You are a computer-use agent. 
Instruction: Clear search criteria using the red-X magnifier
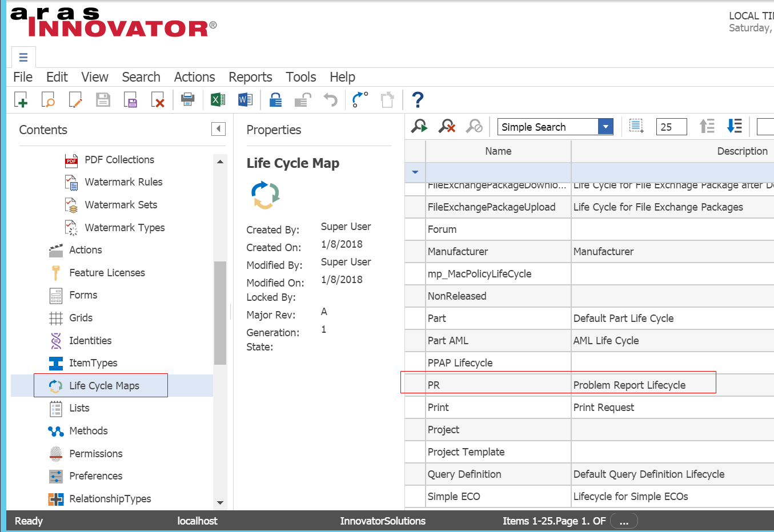pos(446,126)
